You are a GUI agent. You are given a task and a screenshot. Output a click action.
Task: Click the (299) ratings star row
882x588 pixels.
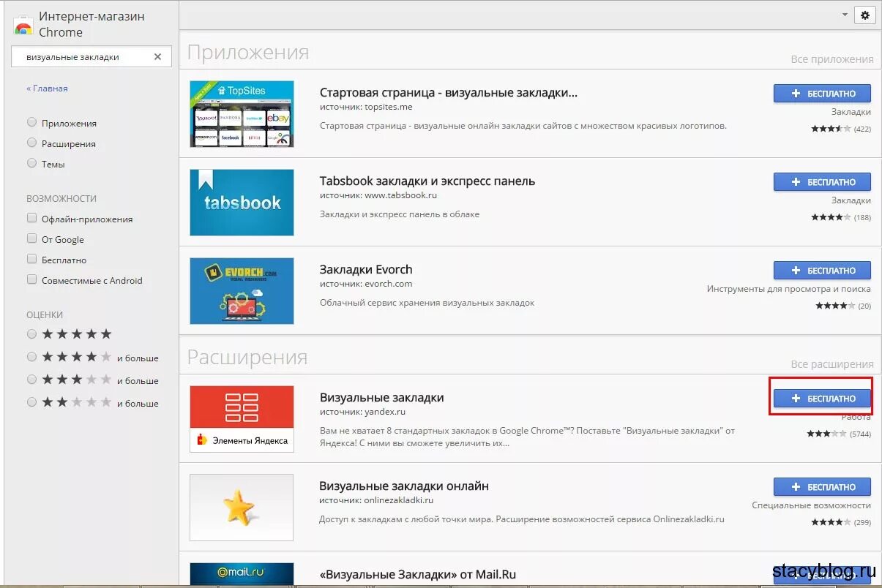[841, 522]
